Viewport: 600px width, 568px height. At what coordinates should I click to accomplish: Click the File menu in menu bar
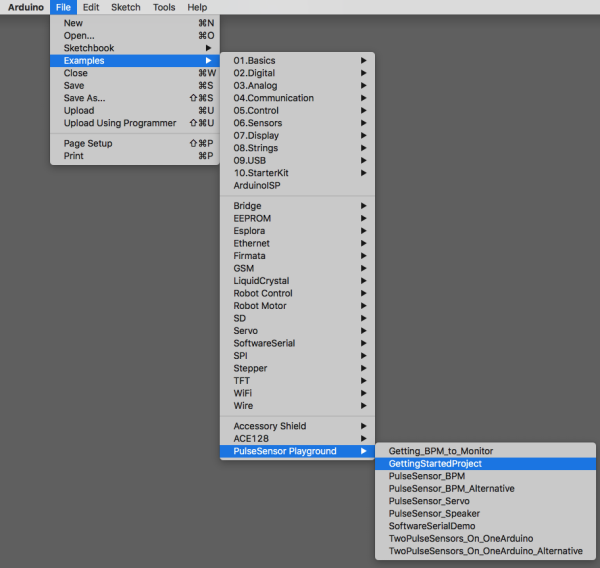63,7
